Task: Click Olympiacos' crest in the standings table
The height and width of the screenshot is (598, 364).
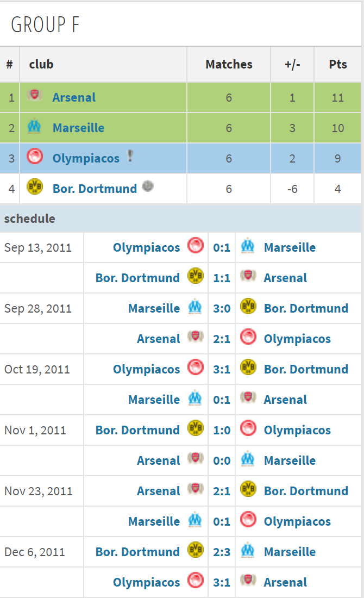Action: [35, 158]
